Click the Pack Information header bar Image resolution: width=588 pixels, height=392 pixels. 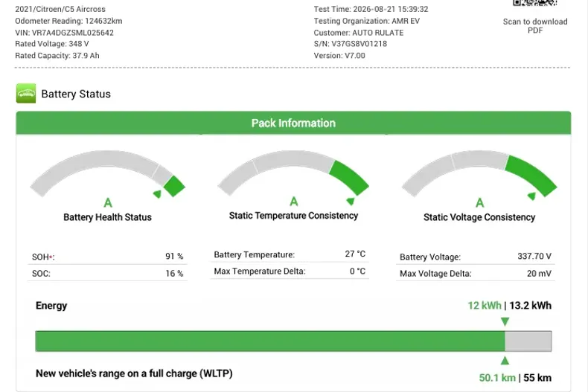click(x=293, y=123)
